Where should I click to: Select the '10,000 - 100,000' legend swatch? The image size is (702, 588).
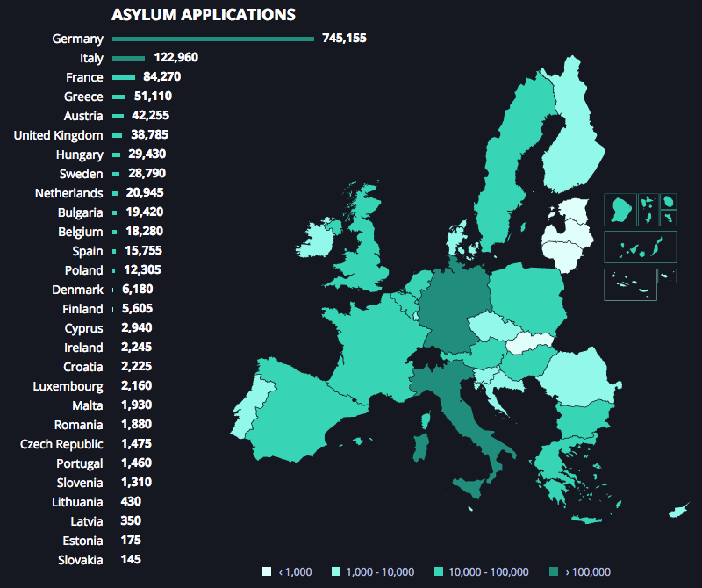pos(438,571)
